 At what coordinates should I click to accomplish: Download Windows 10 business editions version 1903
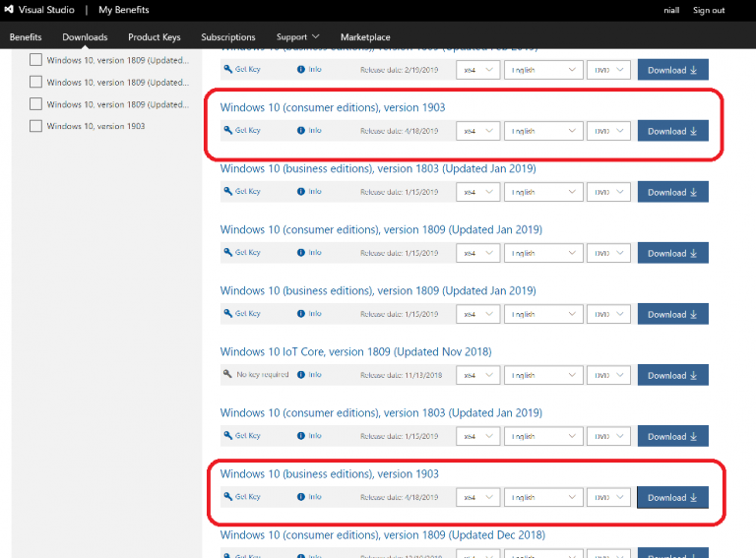[x=672, y=498]
